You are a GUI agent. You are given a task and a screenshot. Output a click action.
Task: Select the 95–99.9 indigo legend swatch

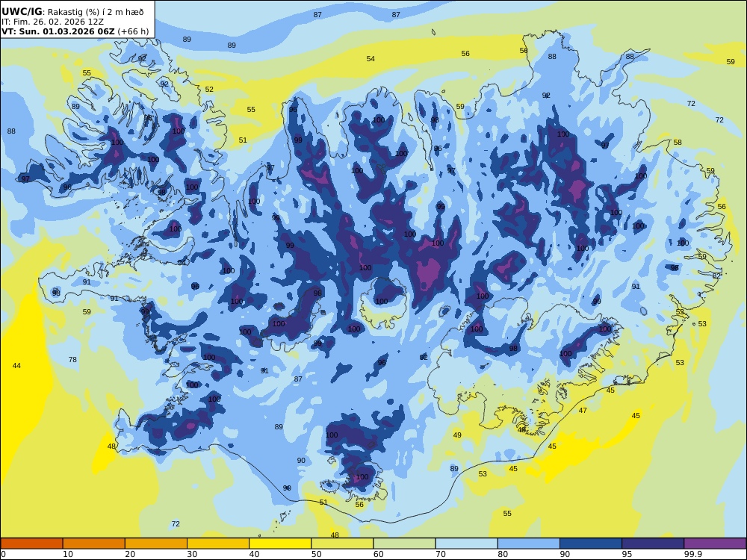(x=653, y=544)
